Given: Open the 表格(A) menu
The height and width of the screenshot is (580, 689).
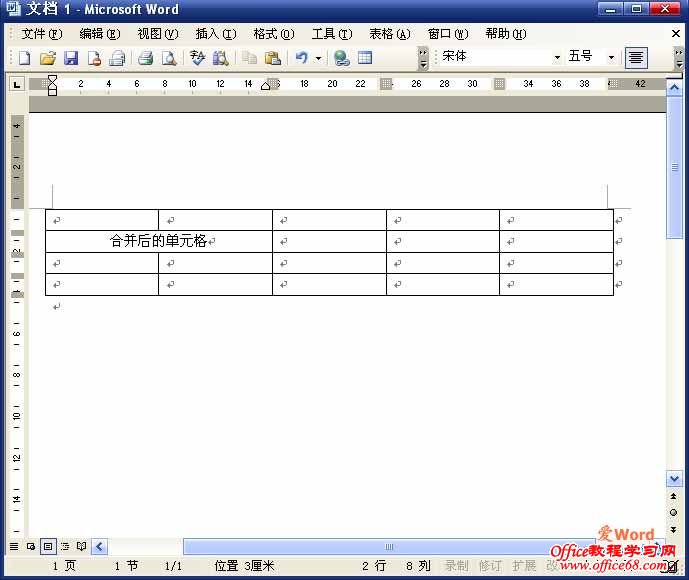Looking at the screenshot, I should [389, 34].
